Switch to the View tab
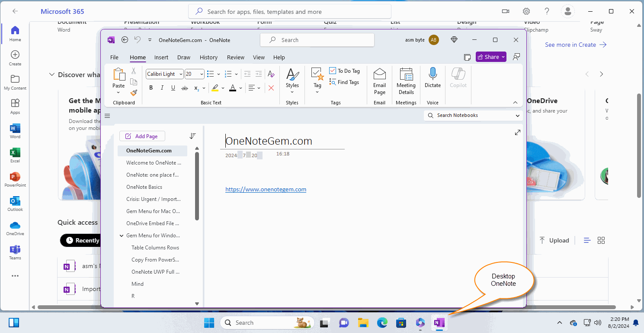644x333 pixels. (x=259, y=57)
